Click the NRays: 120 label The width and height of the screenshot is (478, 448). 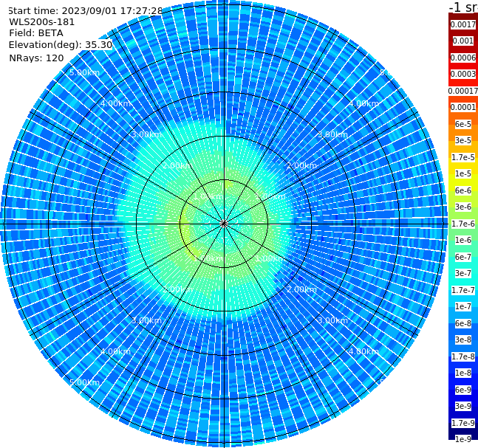click(36, 58)
